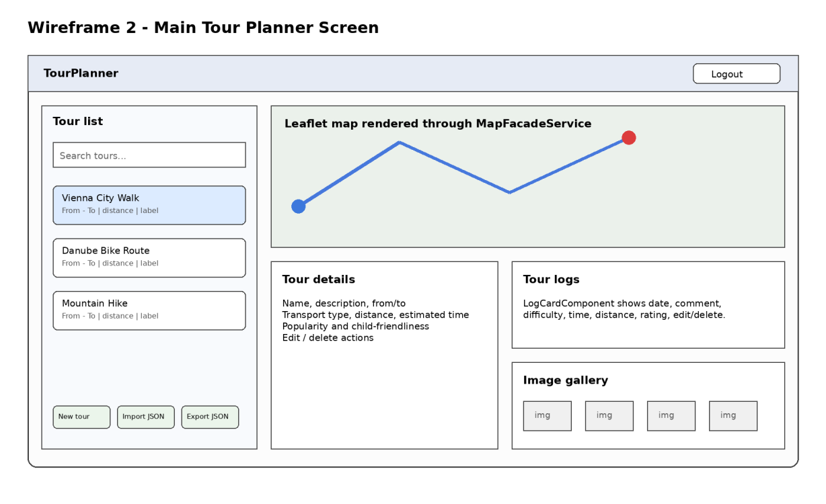The height and width of the screenshot is (504, 826).
Task: Open the second img thumbnail in gallery
Action: click(x=609, y=416)
